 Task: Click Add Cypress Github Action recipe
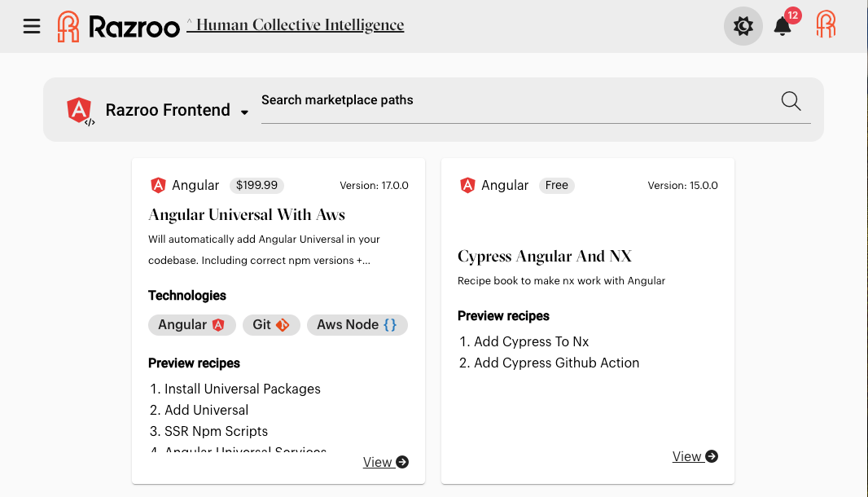click(556, 363)
